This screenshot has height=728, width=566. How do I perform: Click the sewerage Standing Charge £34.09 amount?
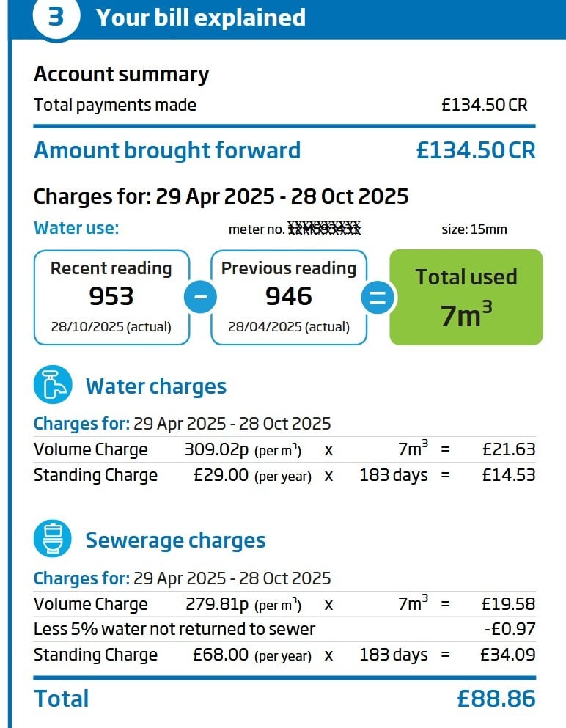(508, 655)
